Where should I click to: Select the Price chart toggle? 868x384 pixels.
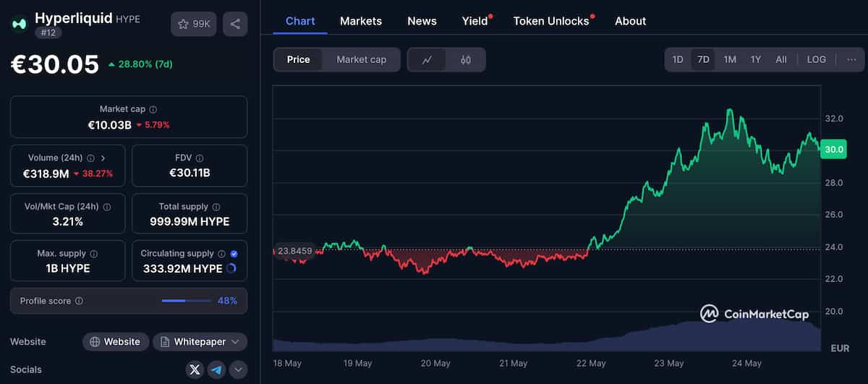pos(298,59)
